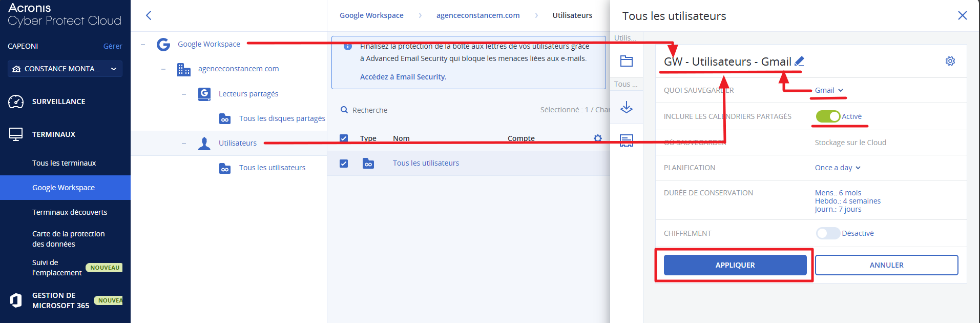The image size is (980, 323).
Task: Click the folder icon in Tous les utilisateurs row
Action: pyautogui.click(x=368, y=164)
